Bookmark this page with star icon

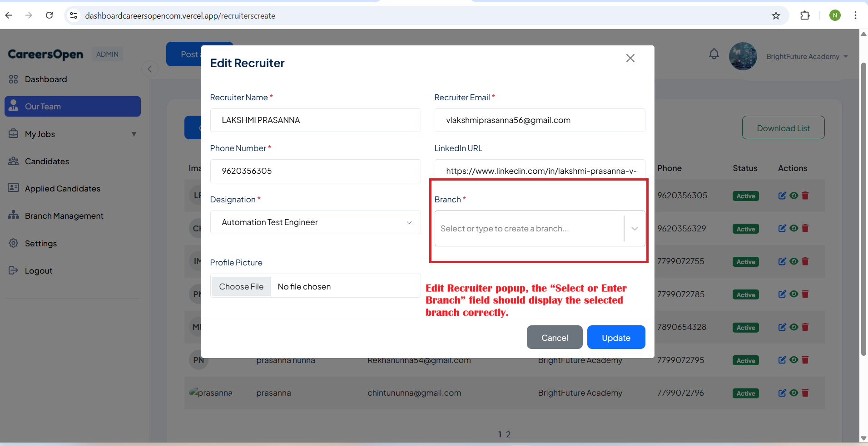click(x=776, y=15)
